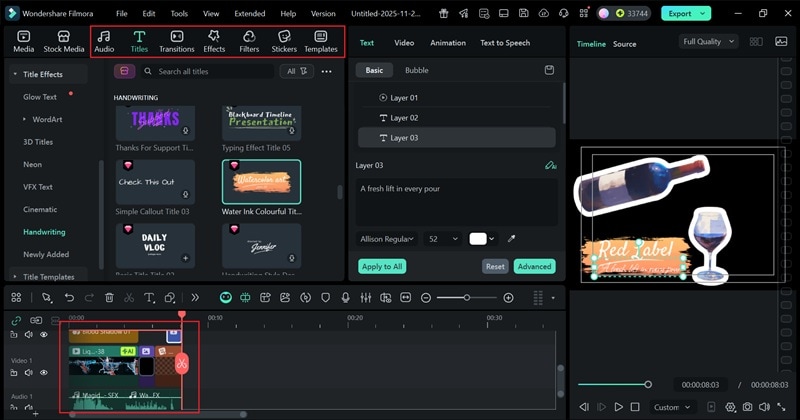Open the Extended menu

click(249, 14)
